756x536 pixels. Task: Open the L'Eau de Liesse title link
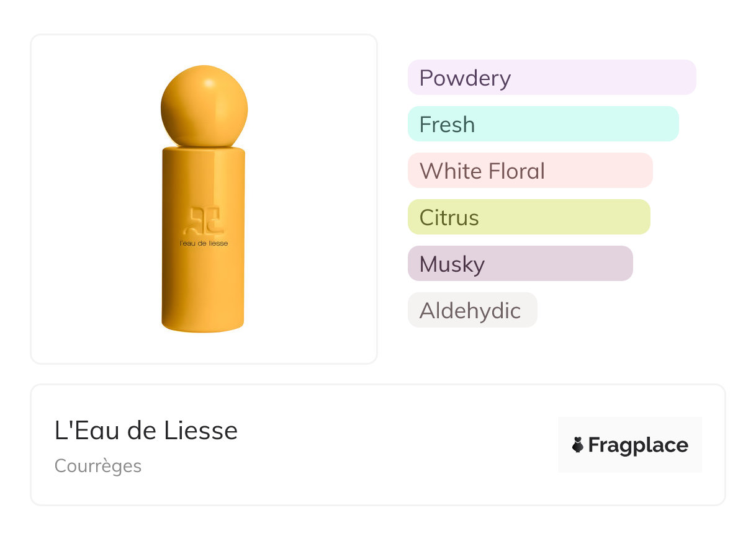tap(146, 431)
